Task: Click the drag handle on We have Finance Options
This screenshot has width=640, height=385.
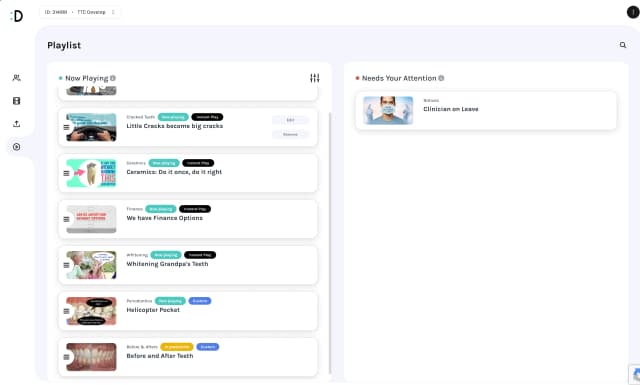Action: [67, 219]
